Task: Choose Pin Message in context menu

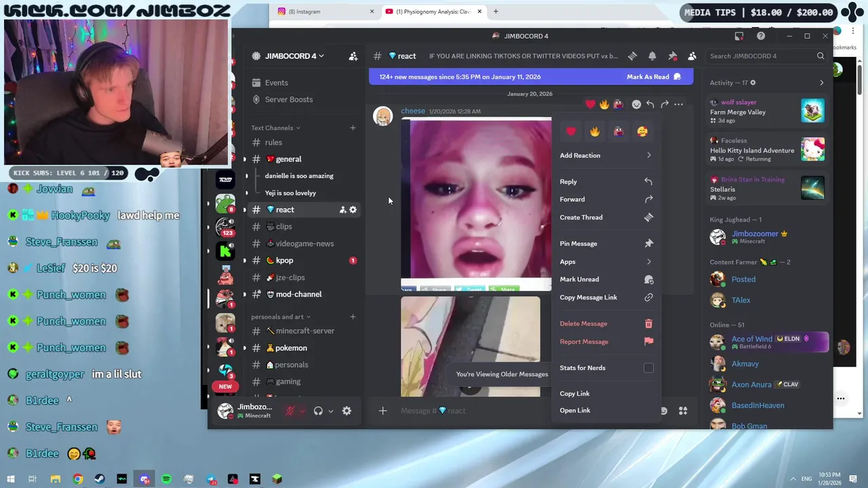Action: (606, 243)
